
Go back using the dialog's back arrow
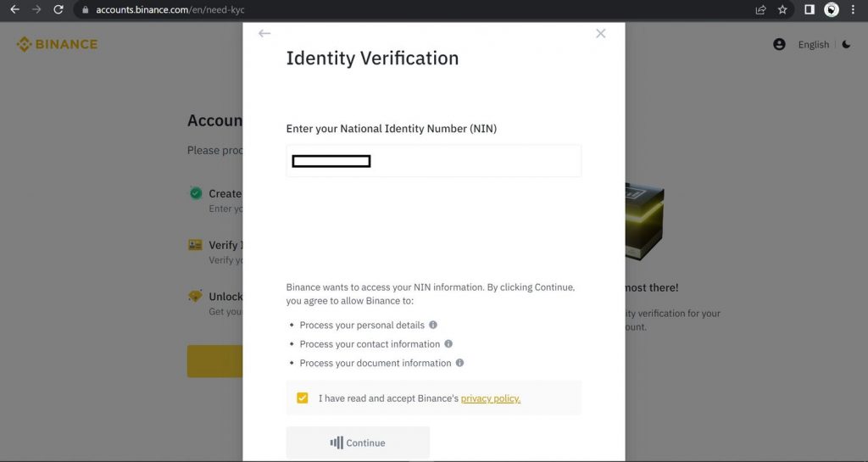264,33
